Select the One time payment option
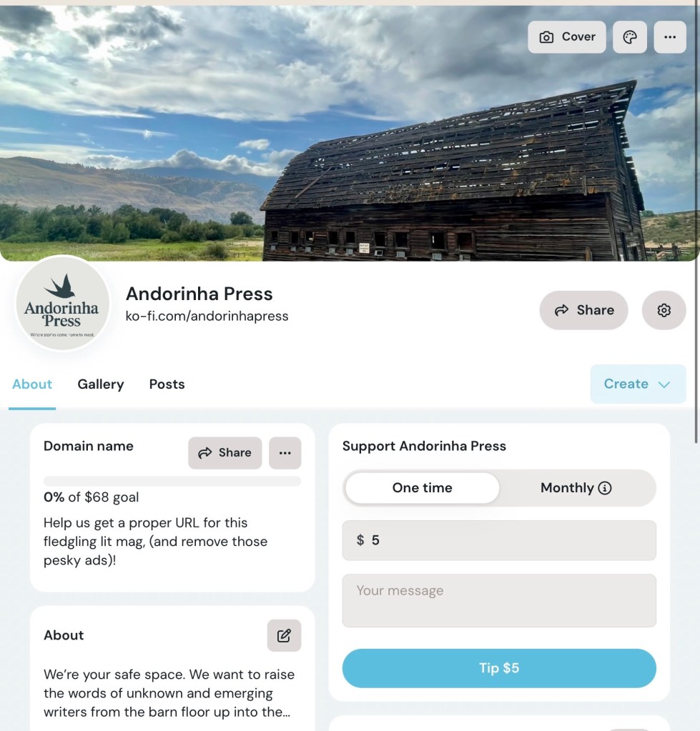This screenshot has width=700, height=731. click(421, 487)
